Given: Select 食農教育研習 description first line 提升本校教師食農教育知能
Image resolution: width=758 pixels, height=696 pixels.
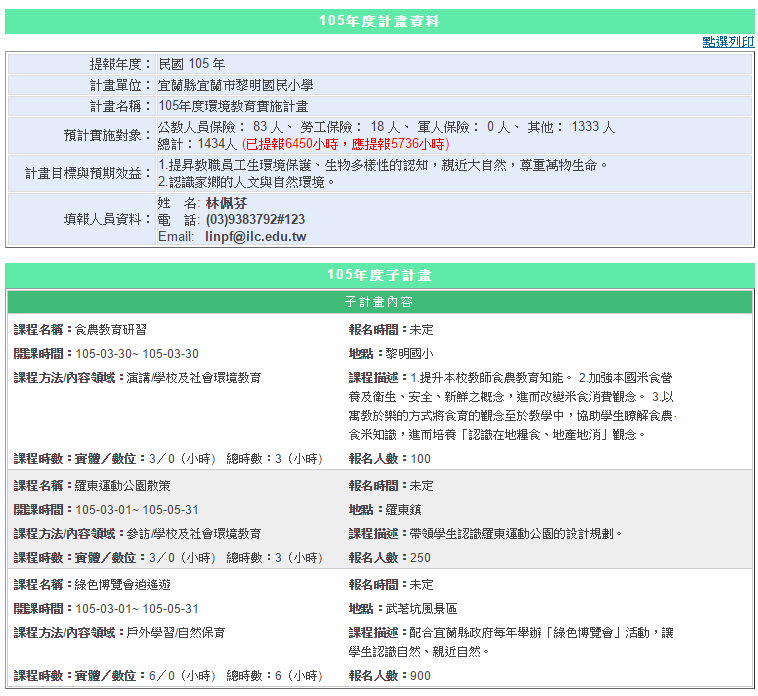Looking at the screenshot, I should tap(491, 378).
